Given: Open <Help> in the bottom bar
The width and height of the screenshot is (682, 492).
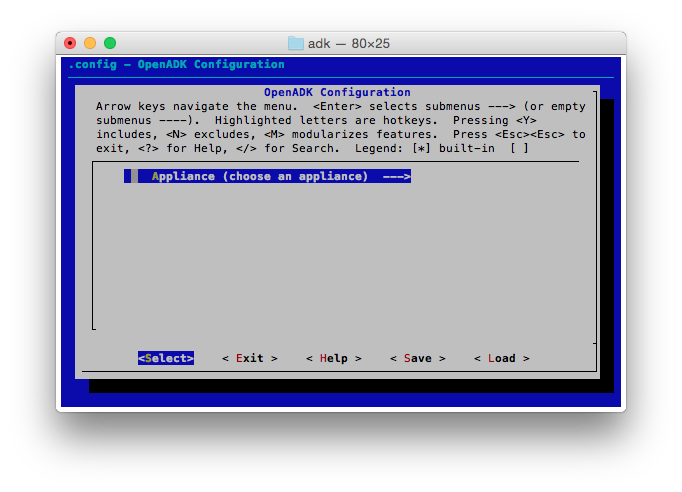Looking at the screenshot, I should 334,358.
